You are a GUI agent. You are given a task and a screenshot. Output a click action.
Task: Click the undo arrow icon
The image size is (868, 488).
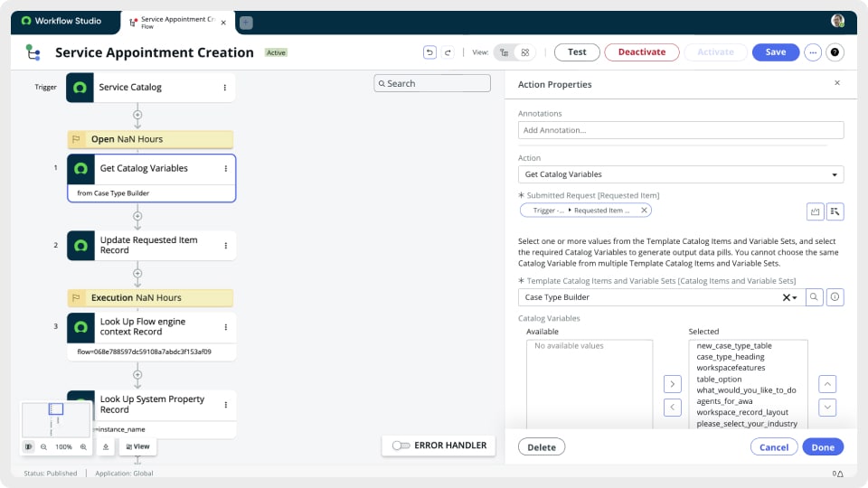430,52
